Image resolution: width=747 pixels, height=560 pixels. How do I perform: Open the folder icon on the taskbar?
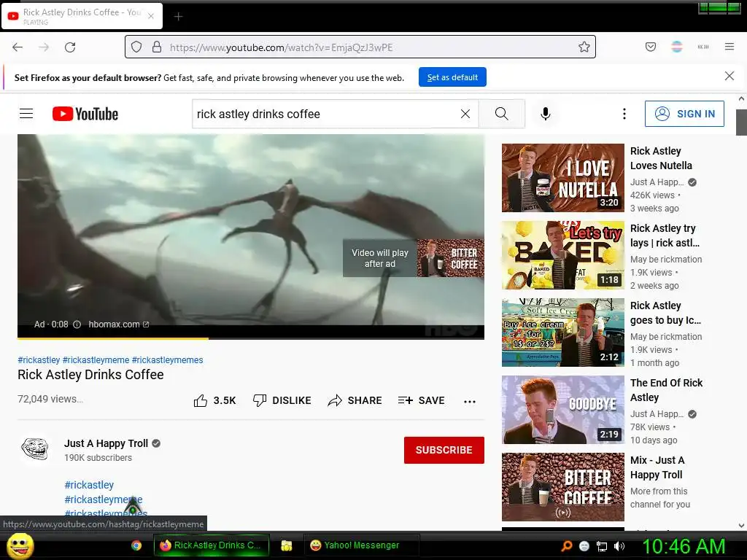[x=286, y=545]
